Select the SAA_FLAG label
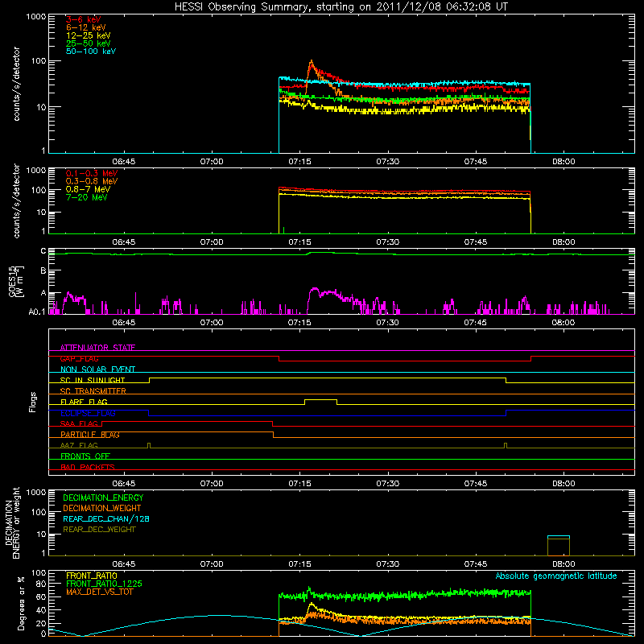The width and height of the screenshot is (644, 644). tap(79, 423)
